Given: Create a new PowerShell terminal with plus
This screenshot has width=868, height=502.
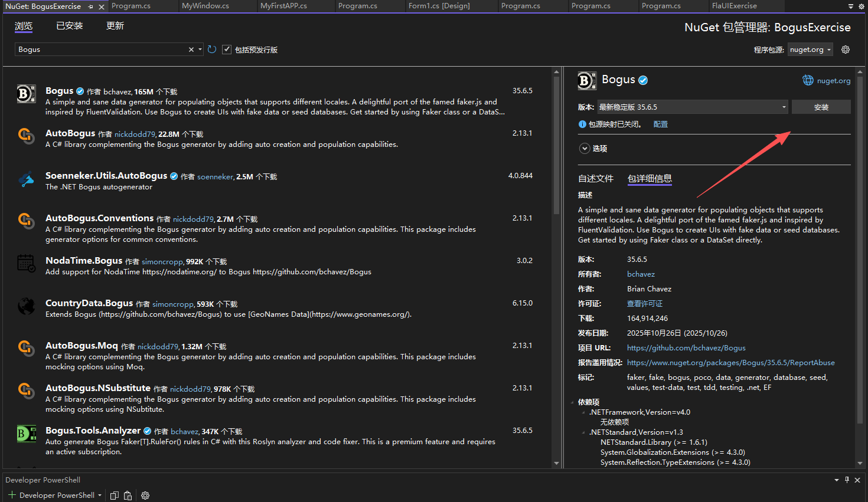Looking at the screenshot, I should pos(12,496).
